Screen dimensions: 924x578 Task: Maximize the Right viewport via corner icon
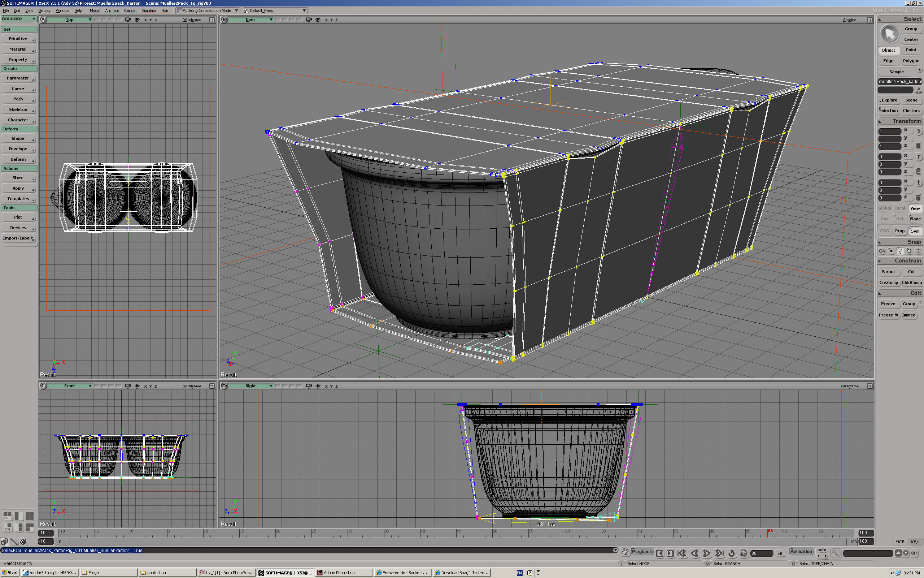point(869,386)
